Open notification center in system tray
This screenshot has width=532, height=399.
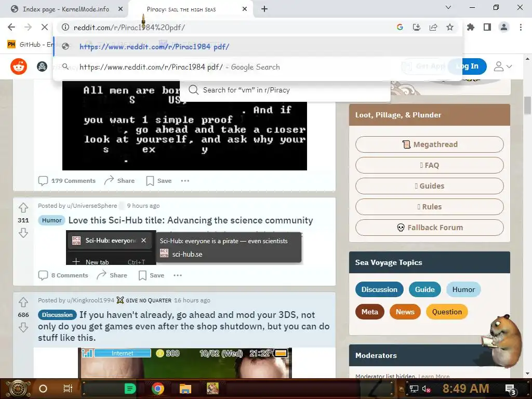coord(511,389)
